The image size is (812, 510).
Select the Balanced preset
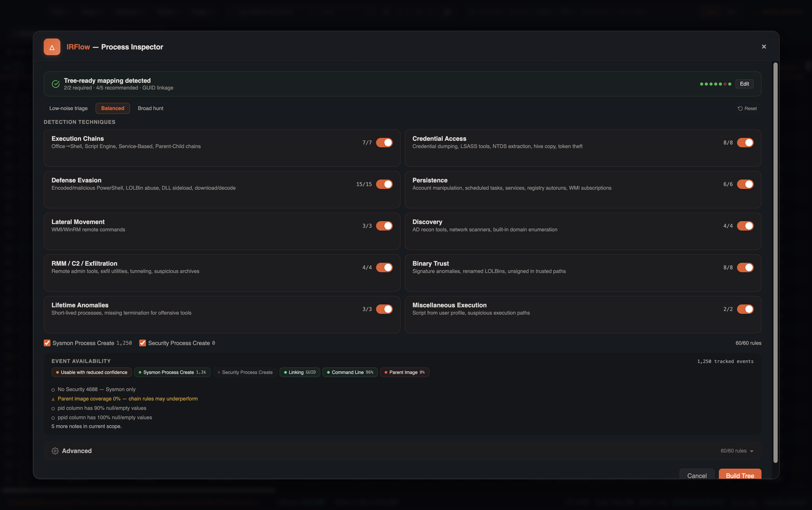(x=113, y=108)
